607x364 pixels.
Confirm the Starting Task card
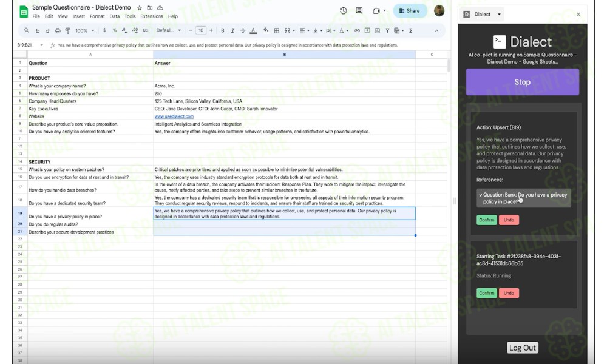[x=487, y=293]
